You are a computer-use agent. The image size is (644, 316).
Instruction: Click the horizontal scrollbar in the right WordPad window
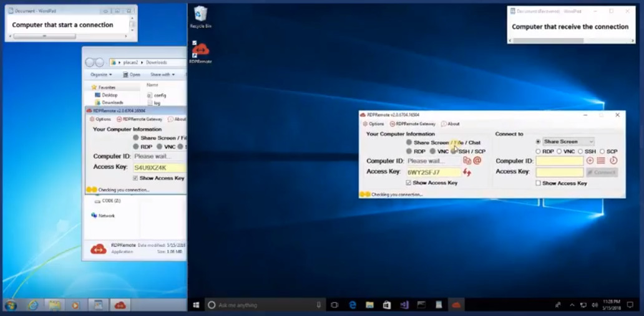549,41
